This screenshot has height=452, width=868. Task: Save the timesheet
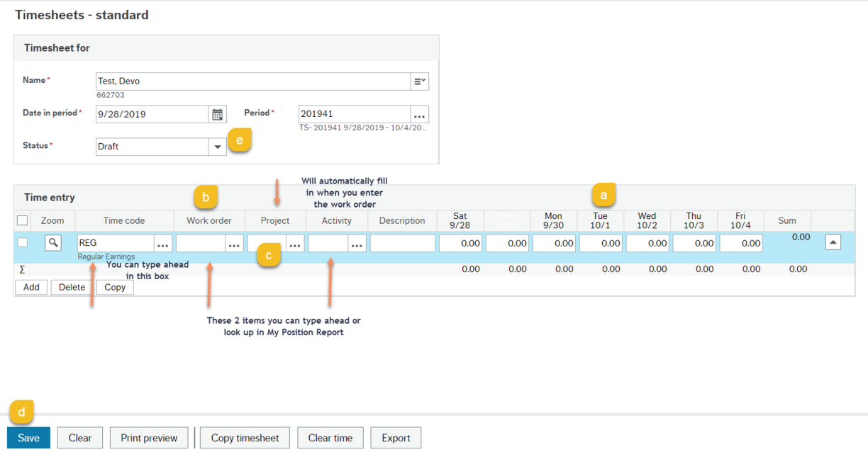pyautogui.click(x=28, y=437)
